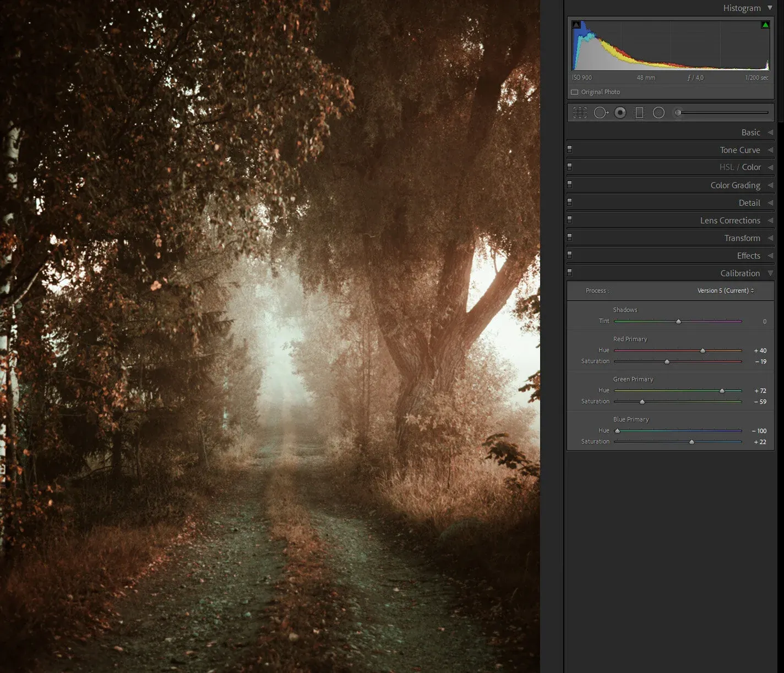
Task: Select the Graduated Filter tool
Action: pos(639,113)
